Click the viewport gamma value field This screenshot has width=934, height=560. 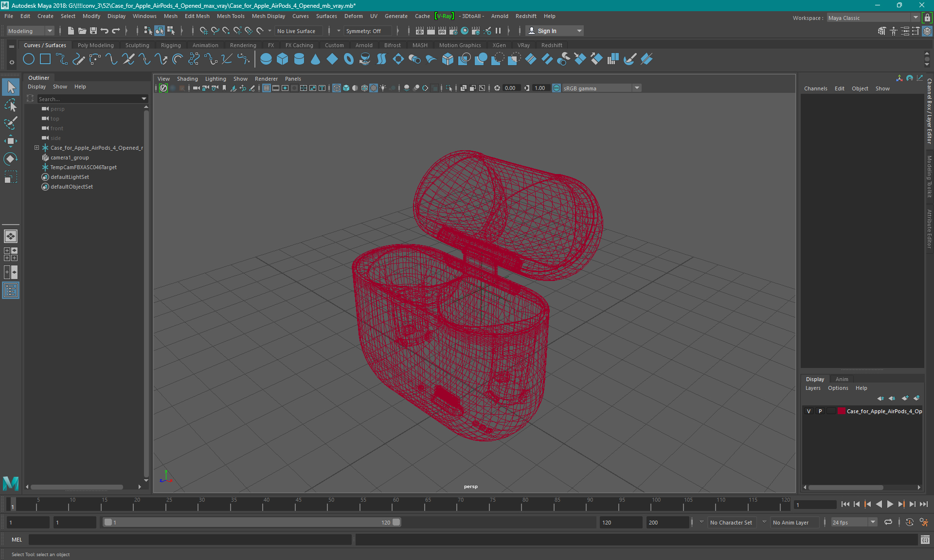pyautogui.click(x=540, y=88)
